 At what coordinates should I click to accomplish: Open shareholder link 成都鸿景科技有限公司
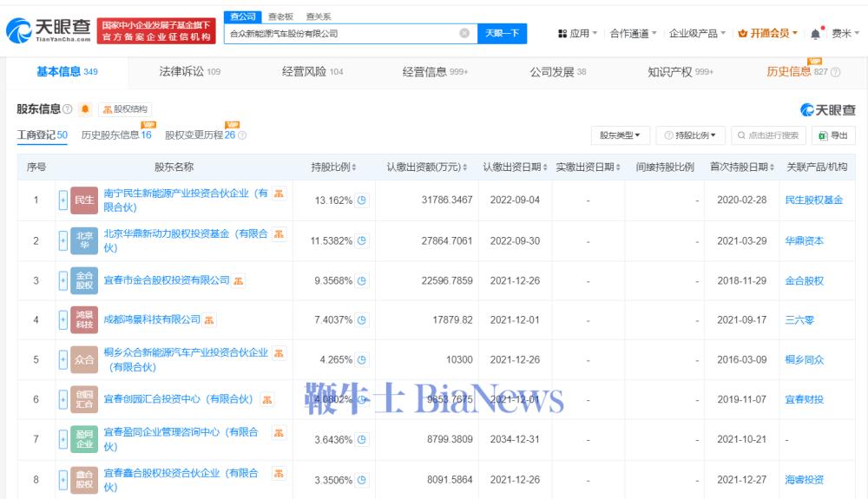pyautogui.click(x=152, y=319)
